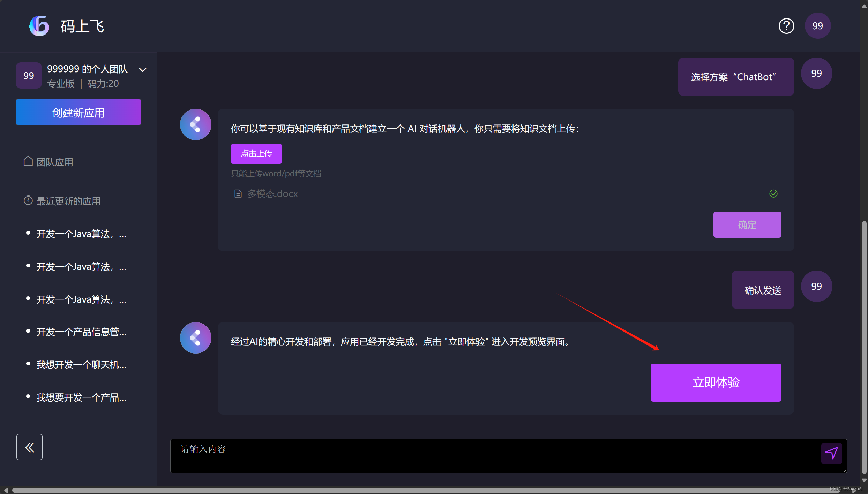Open 团队应用 menu item
Image resolution: width=868 pixels, height=494 pixels.
(x=54, y=162)
